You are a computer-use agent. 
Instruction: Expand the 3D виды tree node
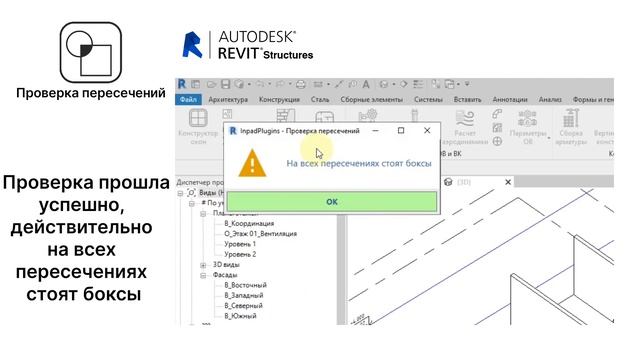(x=203, y=265)
